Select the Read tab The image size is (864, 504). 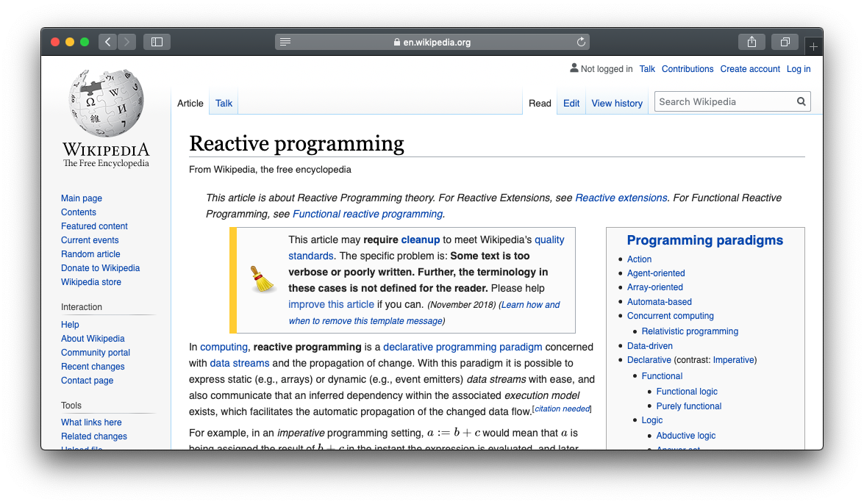[540, 103]
